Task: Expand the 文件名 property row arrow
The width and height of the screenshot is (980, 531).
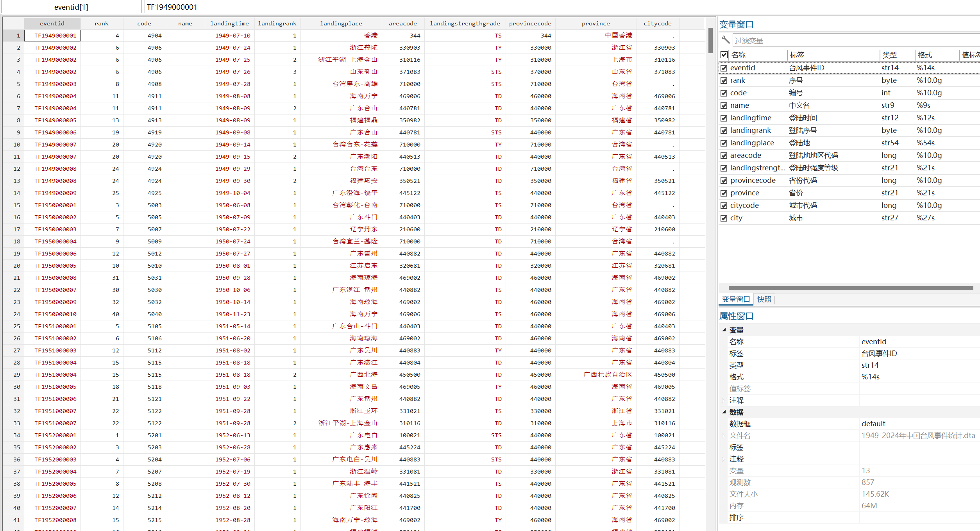Action: point(723,435)
